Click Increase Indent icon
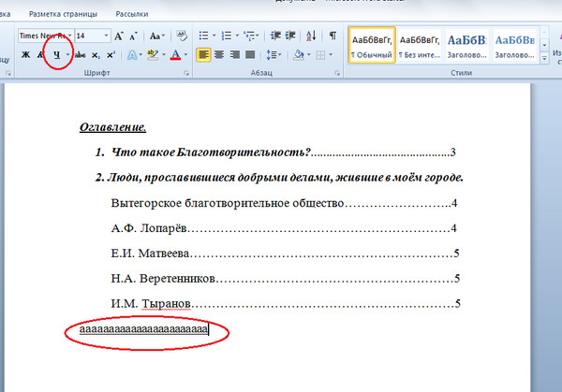Viewport: 562px width, 392px height. click(290, 36)
